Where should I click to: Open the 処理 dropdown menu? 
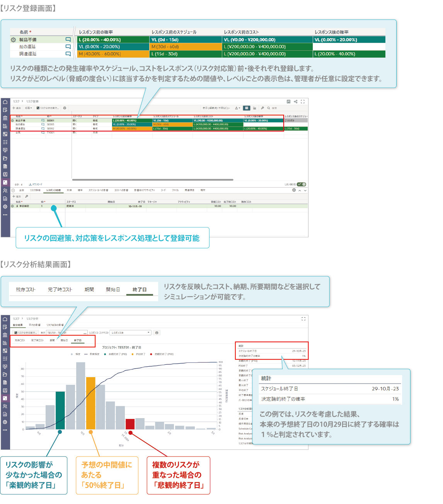click(x=28, y=108)
